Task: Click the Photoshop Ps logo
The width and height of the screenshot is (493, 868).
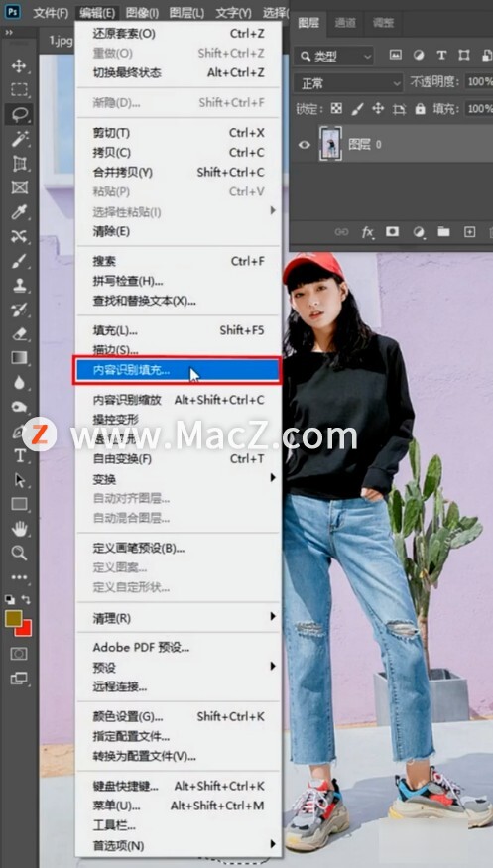Action: [x=12, y=11]
